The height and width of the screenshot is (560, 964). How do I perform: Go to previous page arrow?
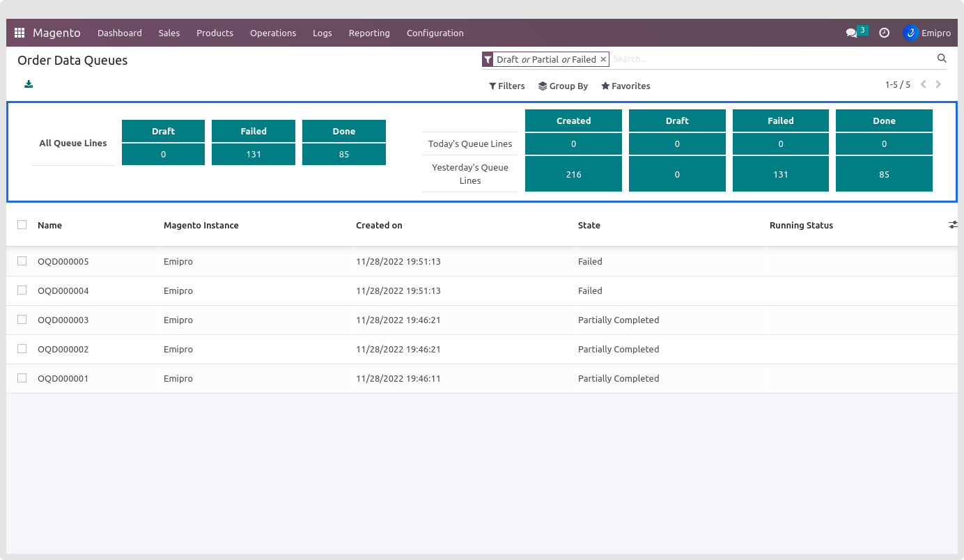(x=924, y=85)
